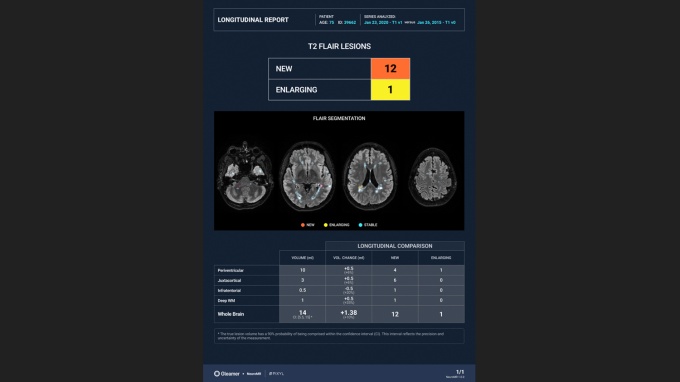
Task: Click Periventricular new lesions count 4
Action: point(395,270)
